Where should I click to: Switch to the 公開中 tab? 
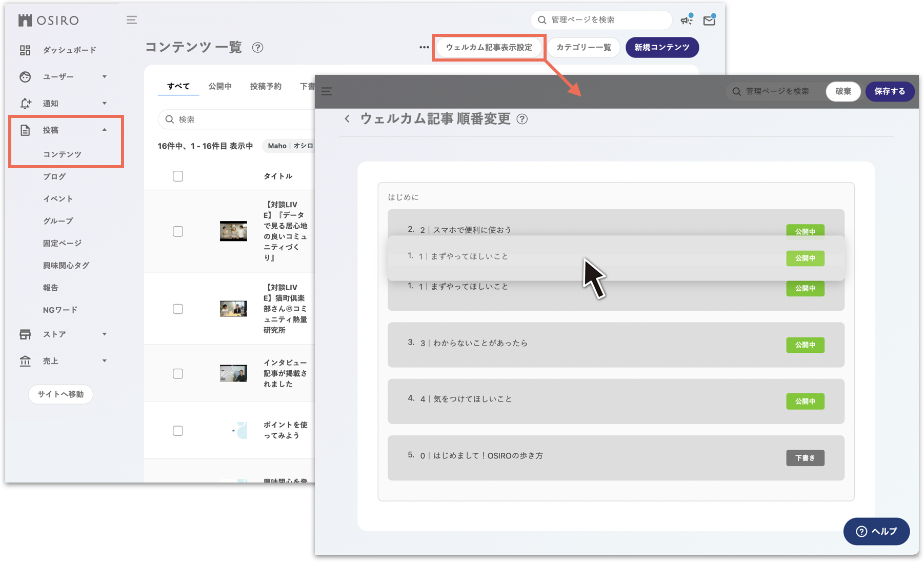(220, 86)
